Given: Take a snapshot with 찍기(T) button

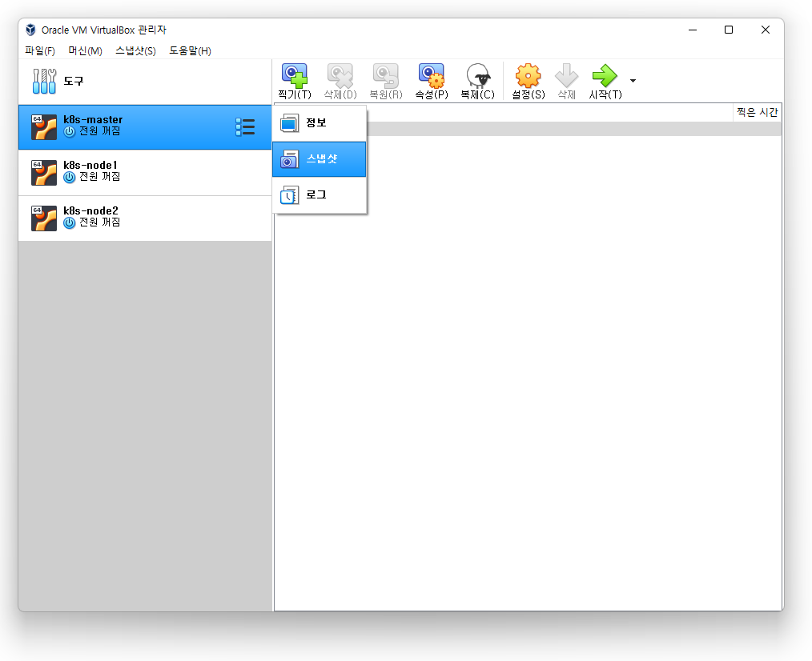Looking at the screenshot, I should (x=295, y=82).
